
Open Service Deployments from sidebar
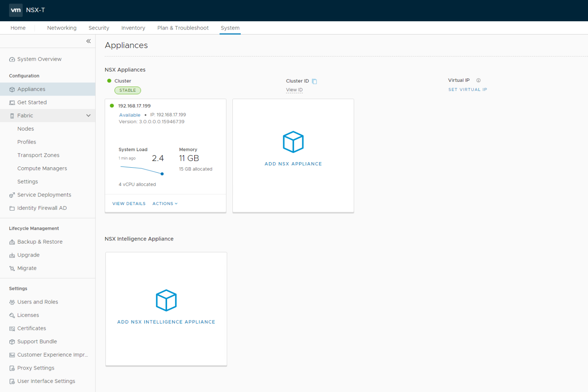tap(44, 194)
